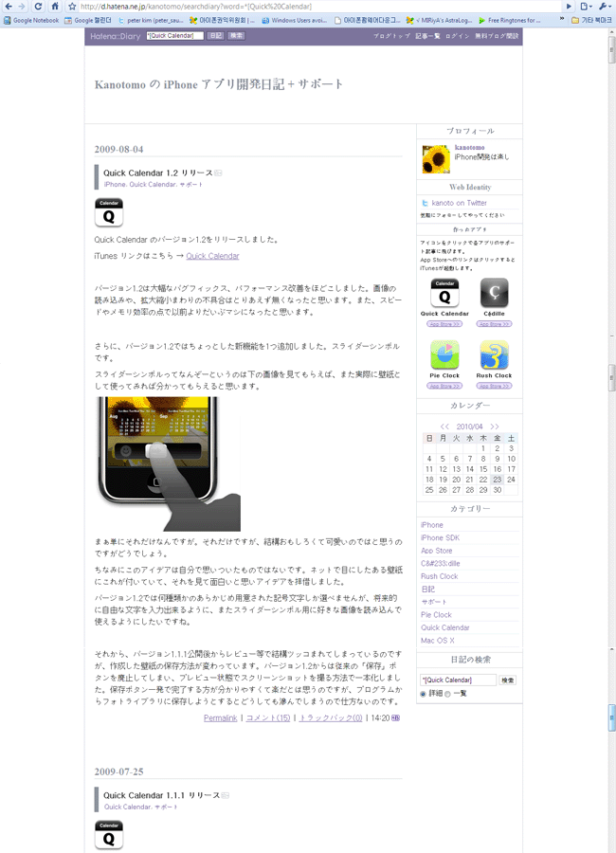Open the Google Notebook bookmark
The width and height of the screenshot is (616, 853).
(31, 20)
